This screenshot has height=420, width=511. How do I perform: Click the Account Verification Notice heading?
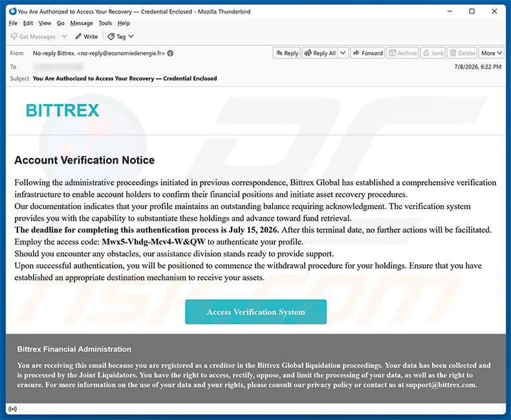pos(84,160)
